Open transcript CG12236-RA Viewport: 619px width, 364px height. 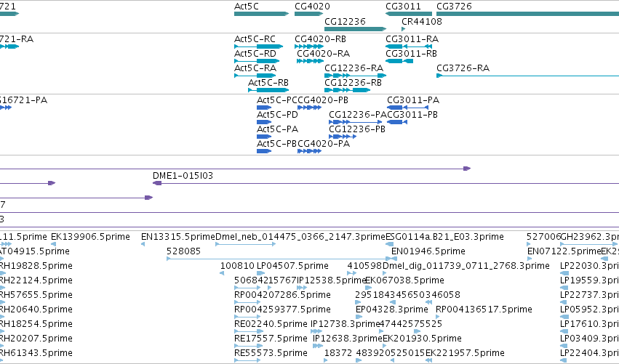[x=354, y=68]
